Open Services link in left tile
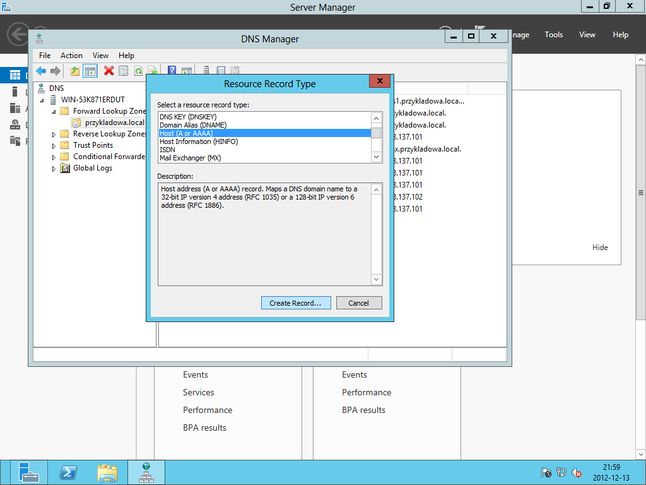 coord(198,392)
